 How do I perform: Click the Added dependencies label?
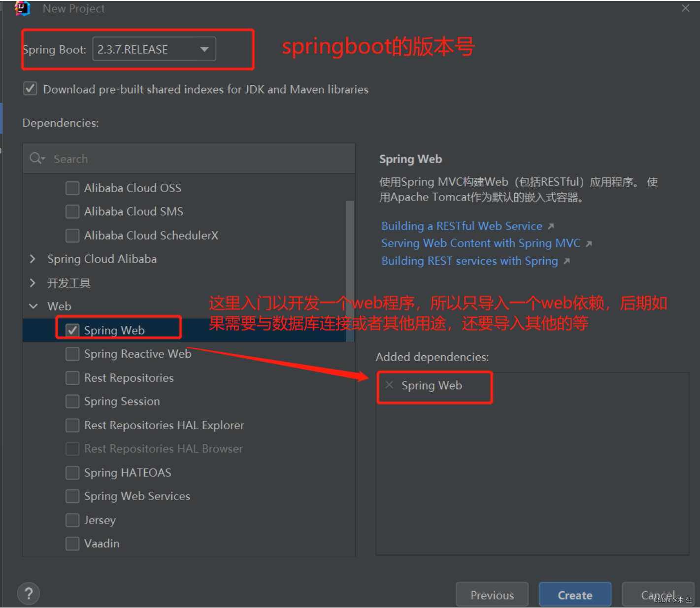433,357
